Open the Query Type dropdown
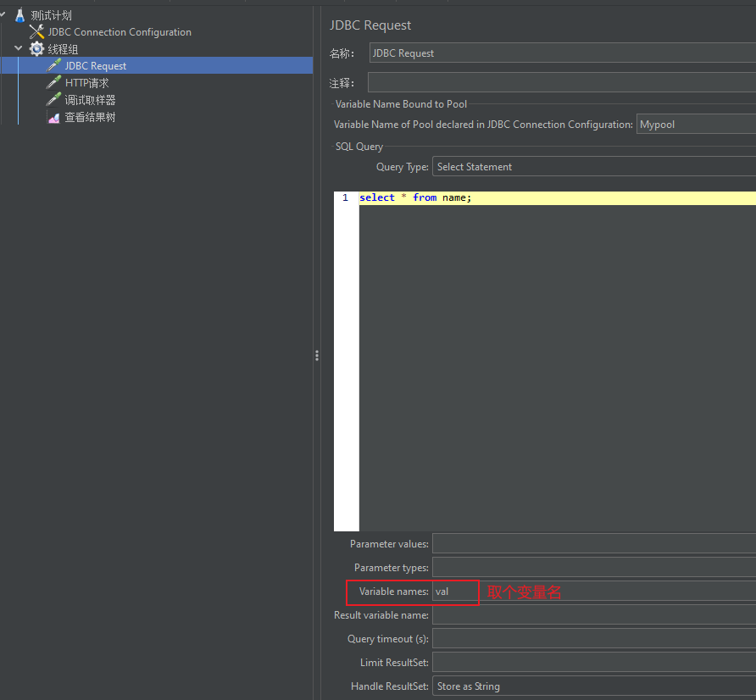Screen dimensions: 756x700 [x=594, y=166]
